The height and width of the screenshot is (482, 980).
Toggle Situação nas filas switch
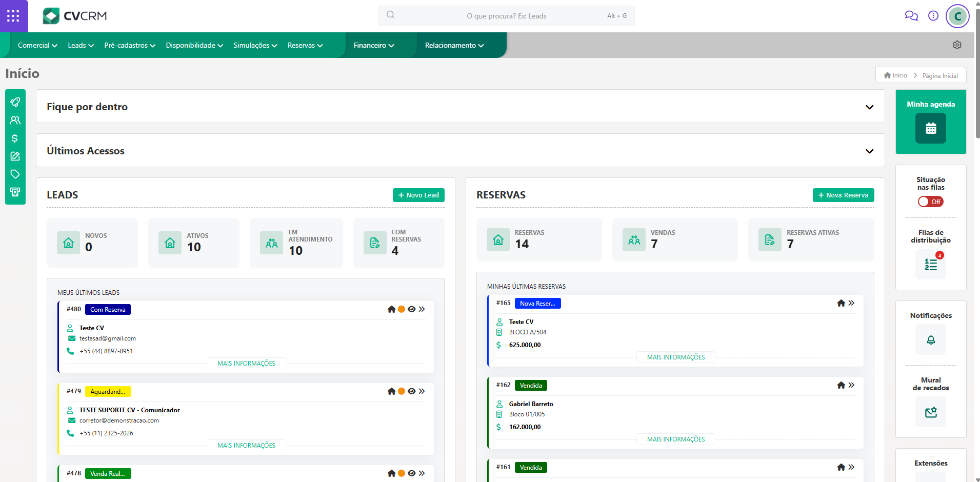pyautogui.click(x=931, y=202)
